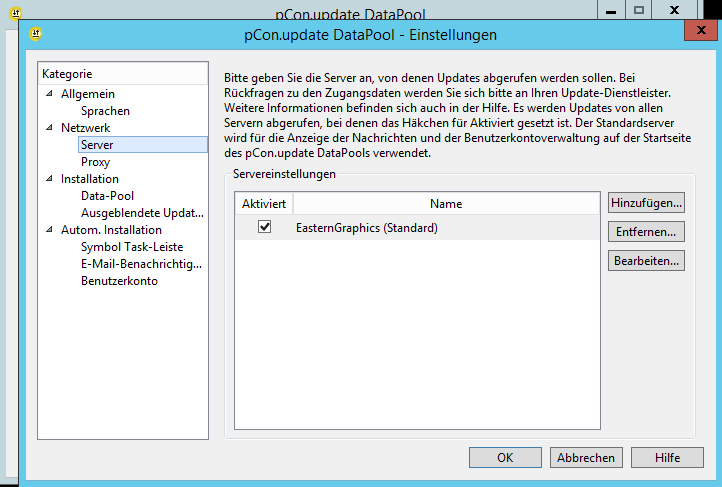
Task: Click the Aktiviert column header
Action: coord(264,203)
